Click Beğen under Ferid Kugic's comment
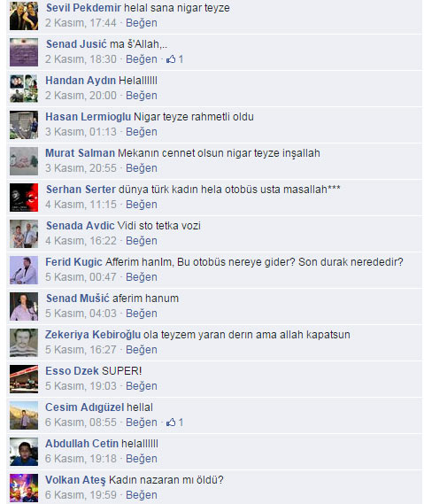424x504 pixels. pyautogui.click(x=142, y=277)
